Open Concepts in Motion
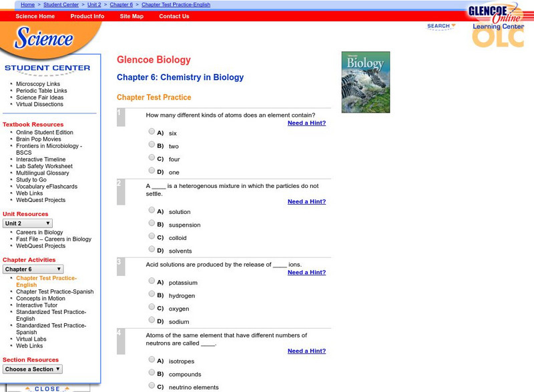 click(41, 299)
